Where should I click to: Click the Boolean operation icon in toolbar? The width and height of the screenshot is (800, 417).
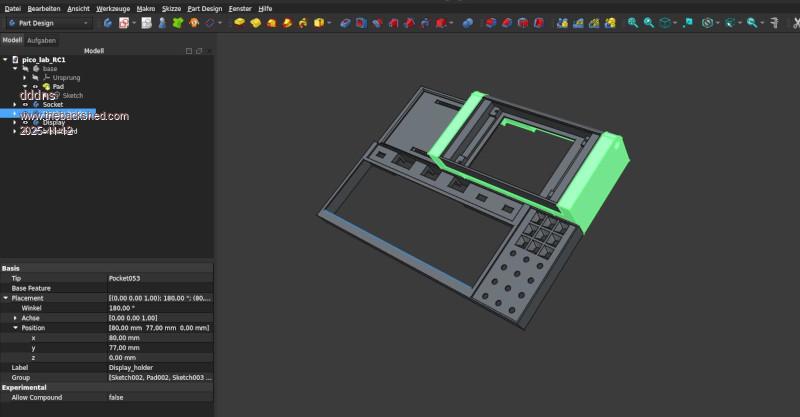[x=467, y=22]
